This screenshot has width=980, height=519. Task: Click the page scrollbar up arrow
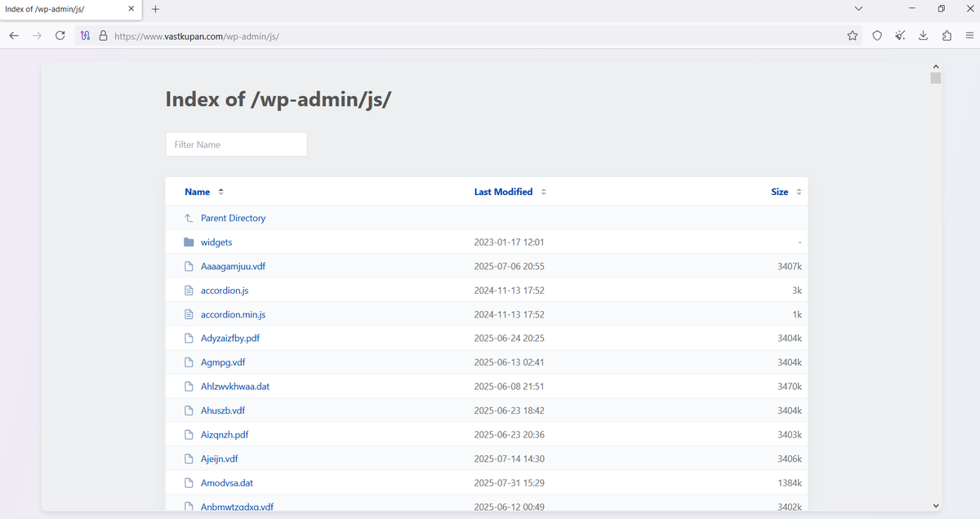[936, 65]
